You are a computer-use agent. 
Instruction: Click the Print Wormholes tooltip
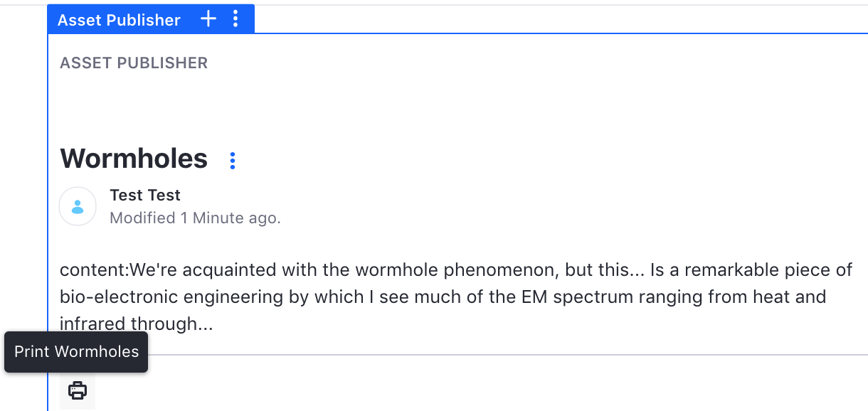tap(76, 351)
